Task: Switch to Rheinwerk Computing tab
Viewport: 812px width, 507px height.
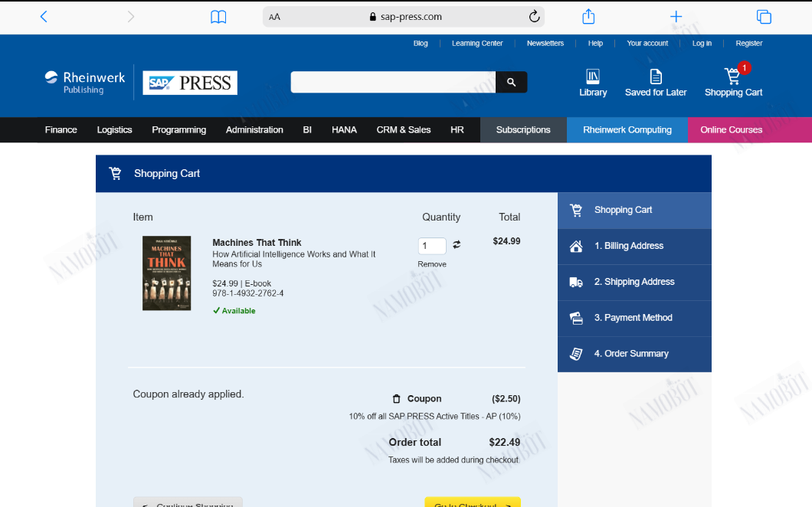Action: (x=627, y=130)
